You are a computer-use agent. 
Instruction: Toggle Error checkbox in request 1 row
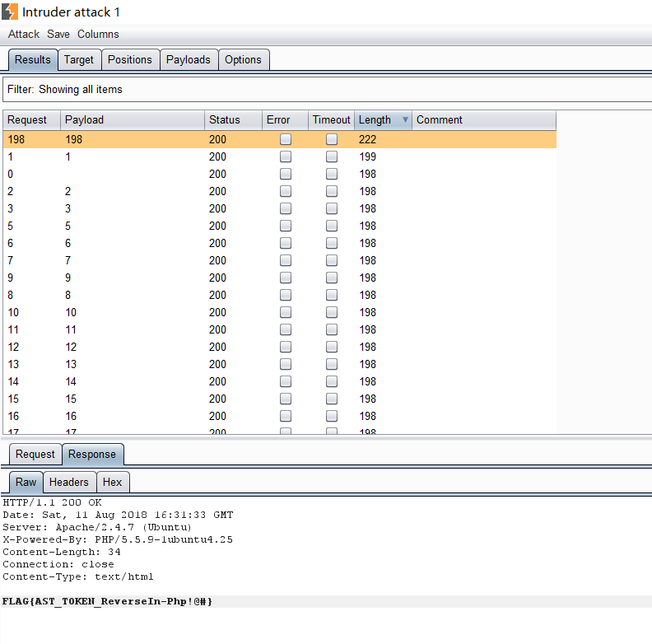286,156
